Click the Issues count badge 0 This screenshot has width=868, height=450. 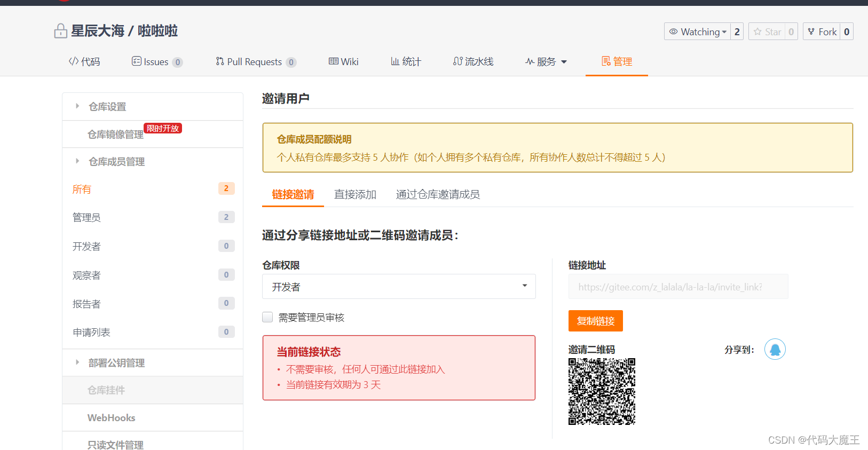(178, 62)
